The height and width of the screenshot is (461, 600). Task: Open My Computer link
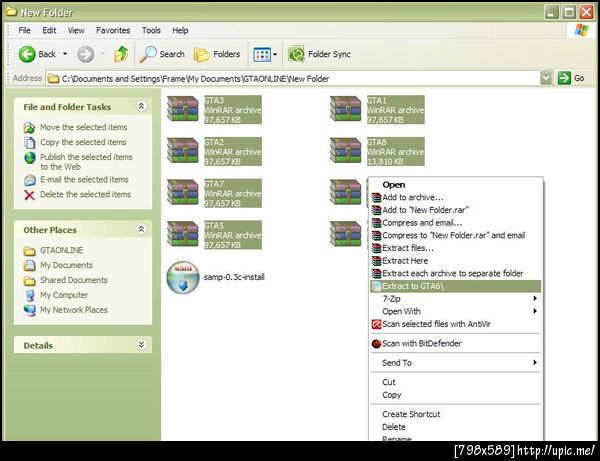tap(64, 295)
